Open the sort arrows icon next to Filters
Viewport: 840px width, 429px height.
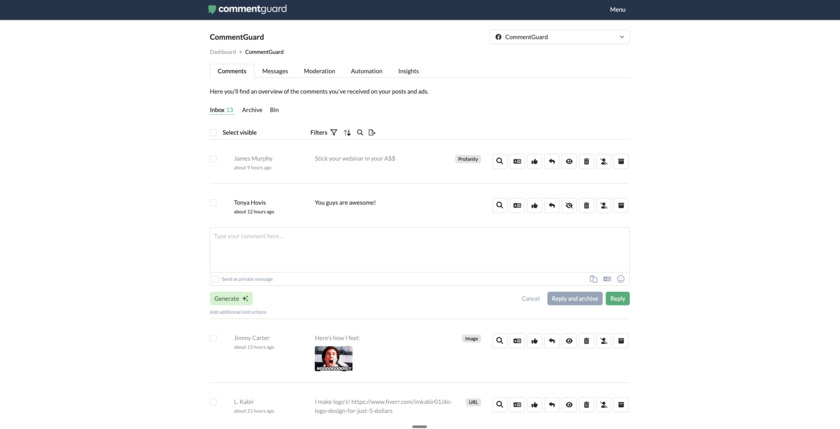(347, 132)
